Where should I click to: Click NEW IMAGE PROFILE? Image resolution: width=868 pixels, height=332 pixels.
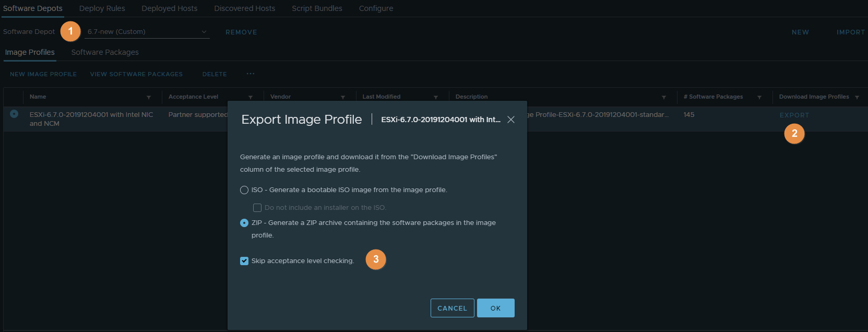tap(43, 74)
